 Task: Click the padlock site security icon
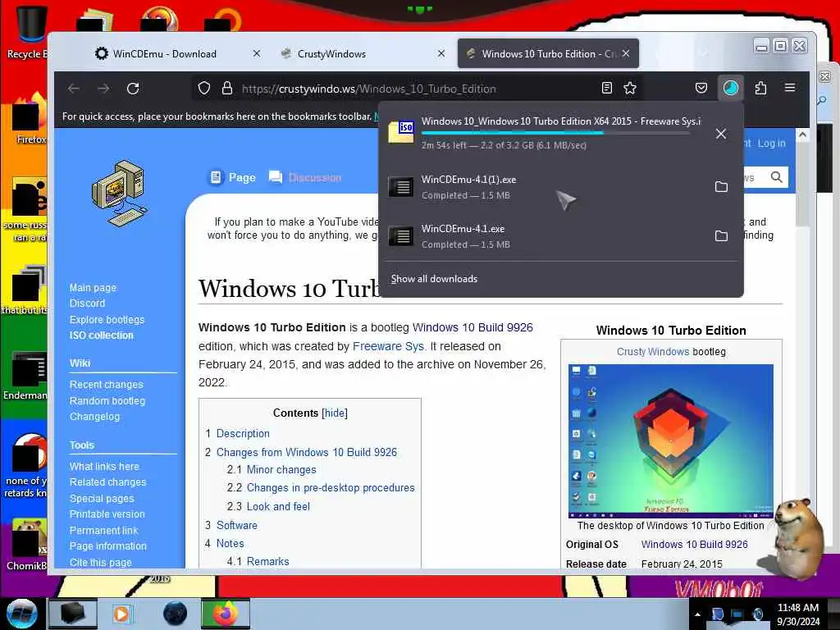pos(227,89)
